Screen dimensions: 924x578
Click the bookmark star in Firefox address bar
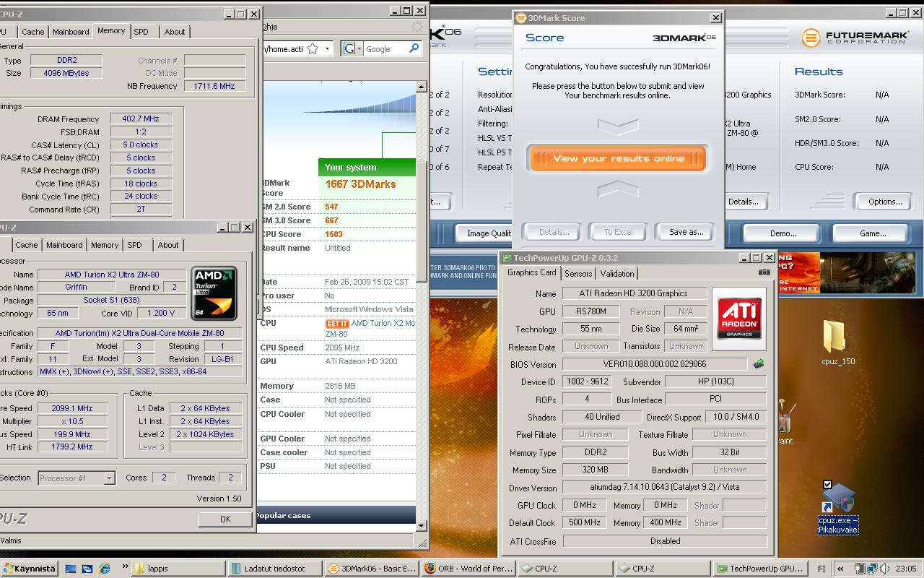click(313, 49)
